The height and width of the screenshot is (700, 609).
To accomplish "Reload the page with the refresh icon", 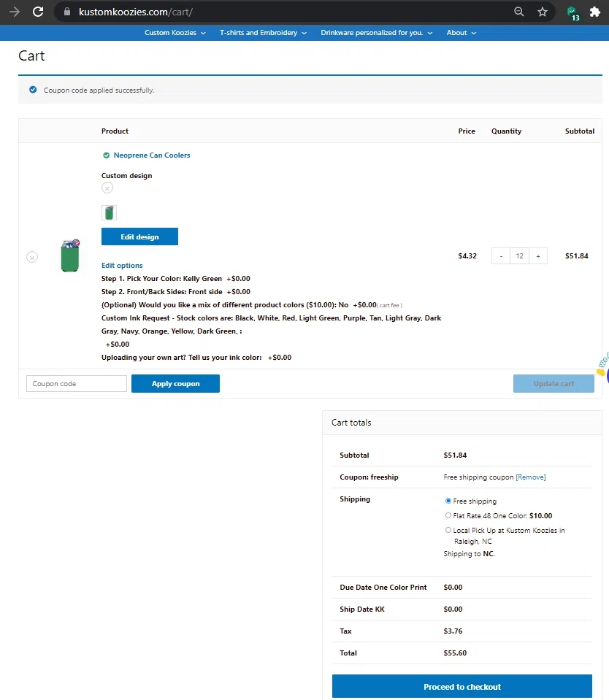I will tap(38, 12).
